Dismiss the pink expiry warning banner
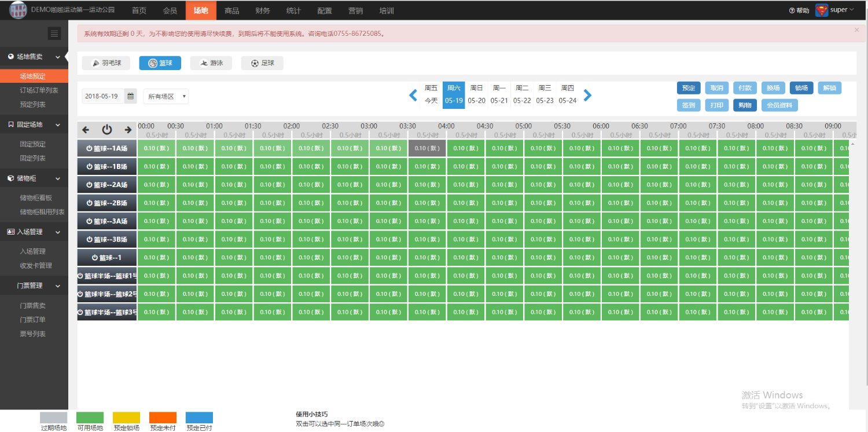This screenshot has height=432, width=868. tap(857, 30)
